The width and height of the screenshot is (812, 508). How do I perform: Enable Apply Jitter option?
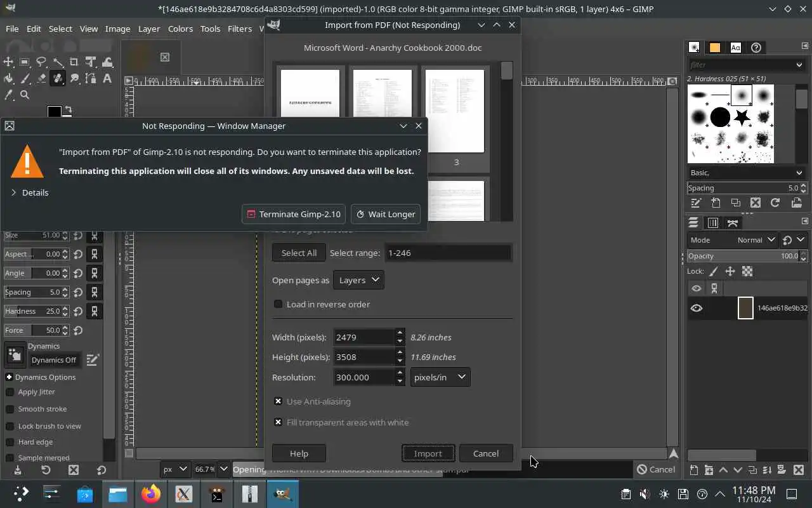point(10,392)
